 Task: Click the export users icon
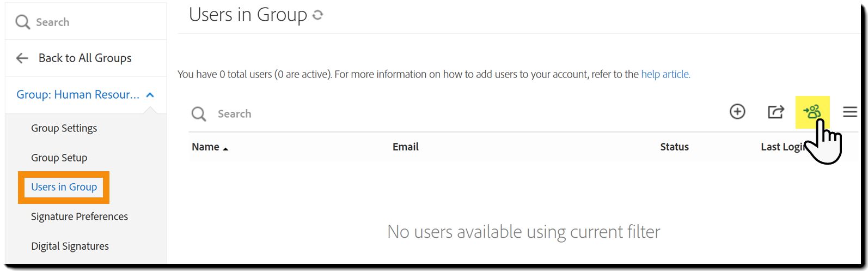pyautogui.click(x=775, y=112)
